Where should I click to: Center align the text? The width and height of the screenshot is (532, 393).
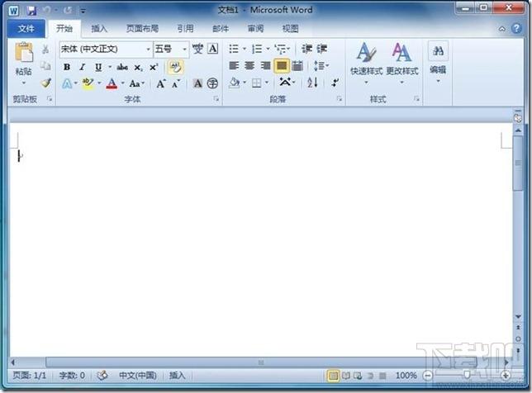(249, 65)
